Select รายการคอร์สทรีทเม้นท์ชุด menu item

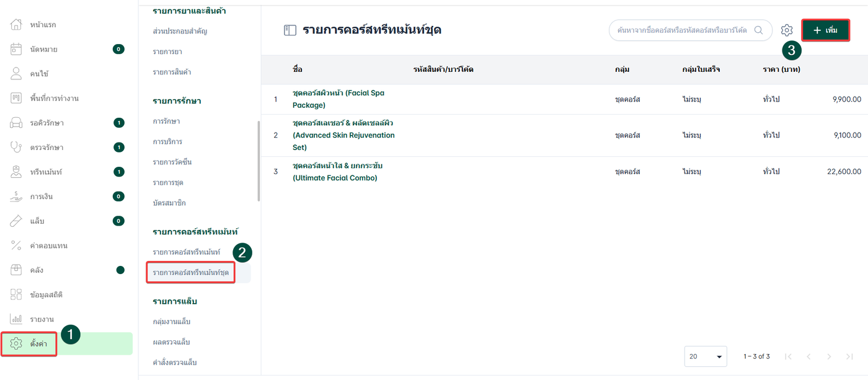click(x=191, y=273)
